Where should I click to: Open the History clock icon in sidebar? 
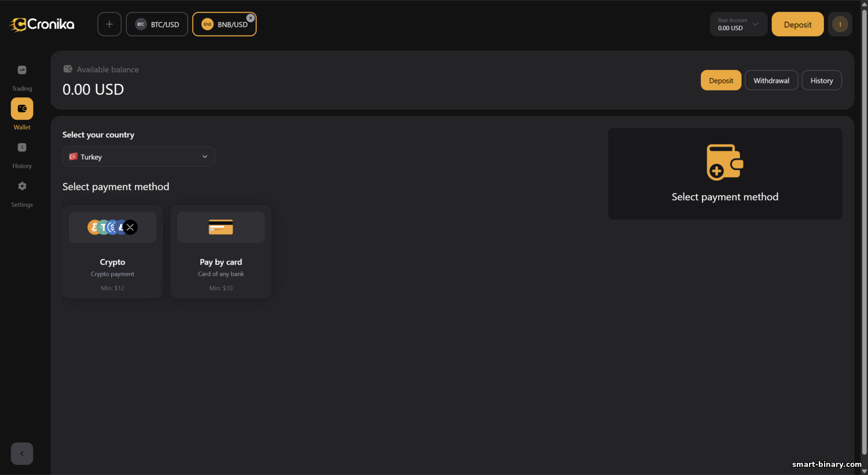pyautogui.click(x=22, y=148)
